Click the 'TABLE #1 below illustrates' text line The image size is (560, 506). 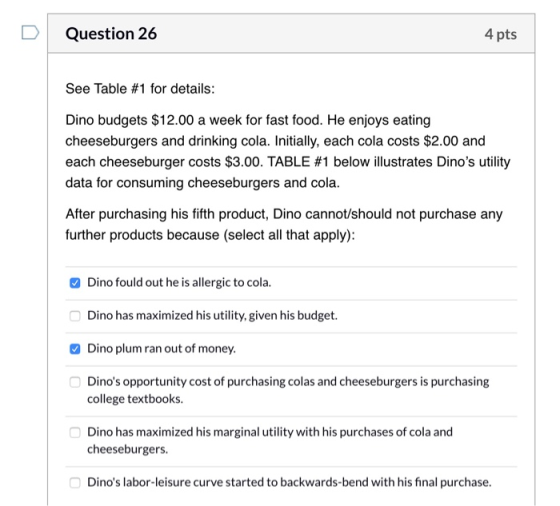pyautogui.click(x=288, y=162)
